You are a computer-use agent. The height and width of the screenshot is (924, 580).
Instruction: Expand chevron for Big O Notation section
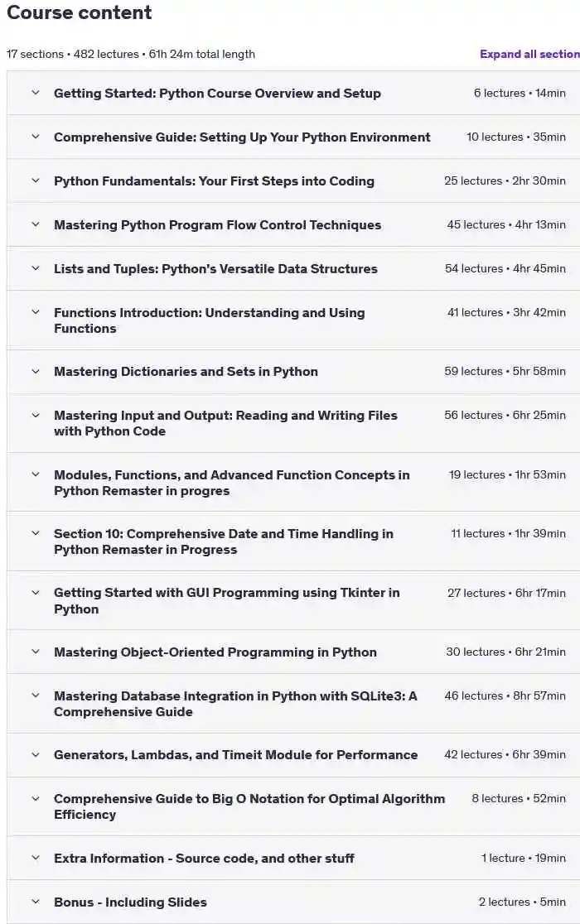click(36, 798)
